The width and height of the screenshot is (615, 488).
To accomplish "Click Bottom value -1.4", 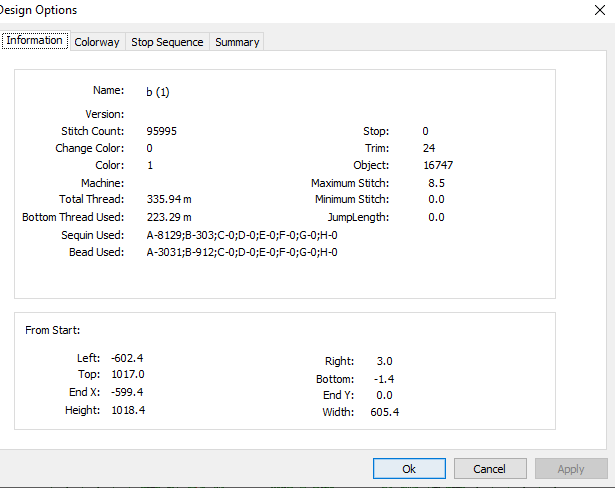I will click(384, 379).
